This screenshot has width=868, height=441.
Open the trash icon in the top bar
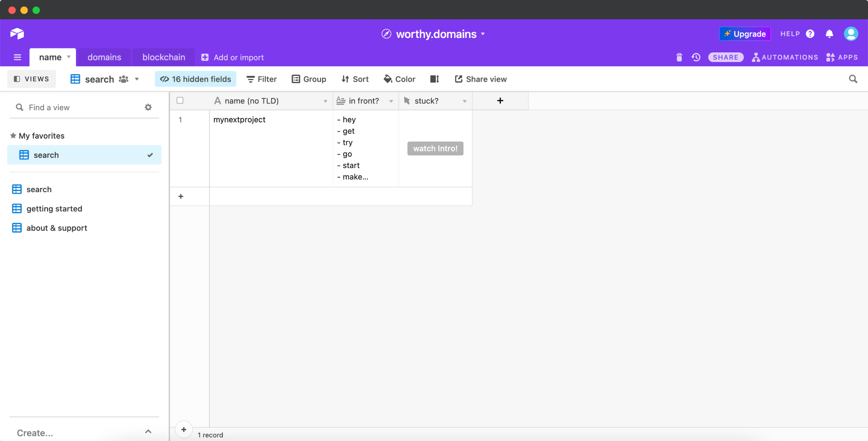pyautogui.click(x=679, y=57)
